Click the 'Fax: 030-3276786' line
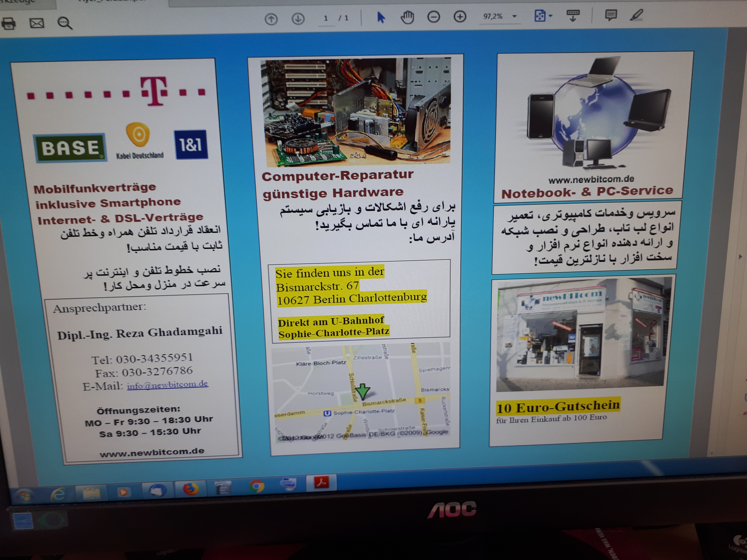747x560 pixels. coord(144,372)
